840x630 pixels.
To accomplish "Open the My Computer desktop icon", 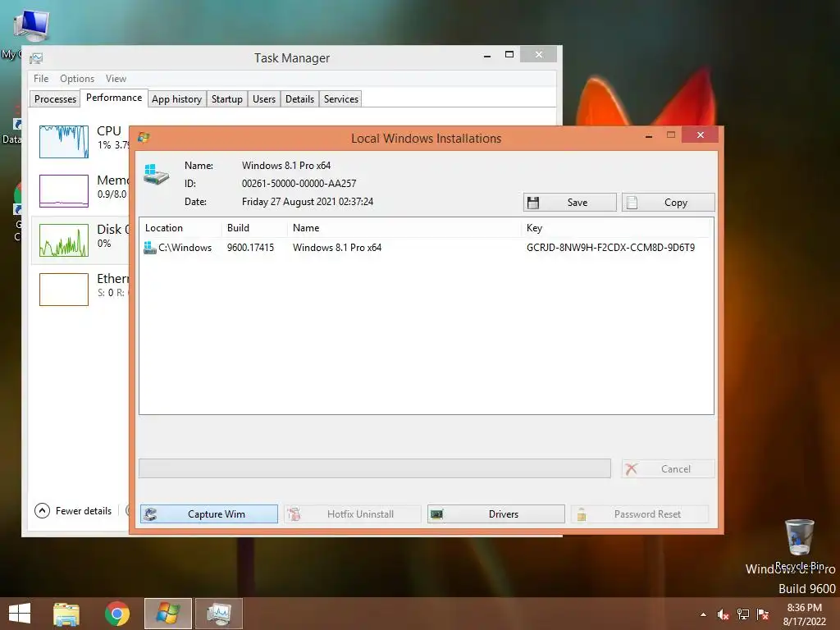I will 31,25.
